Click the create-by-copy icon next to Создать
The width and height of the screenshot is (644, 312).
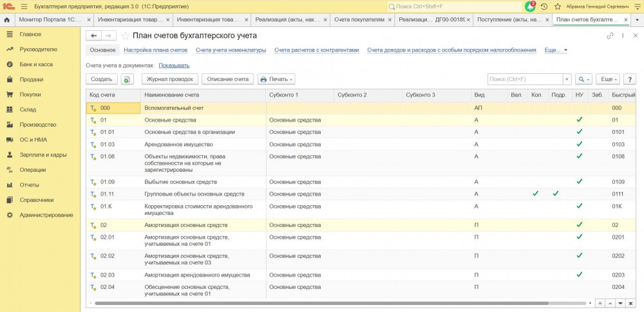point(128,79)
